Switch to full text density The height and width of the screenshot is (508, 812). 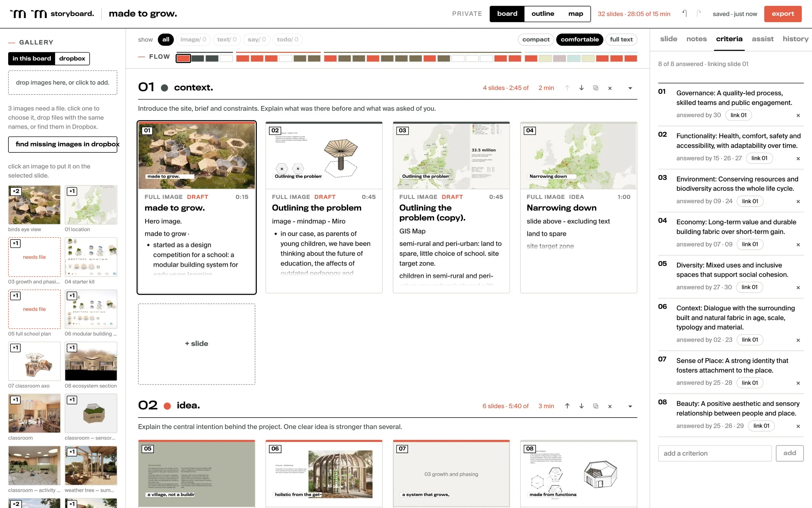(621, 39)
